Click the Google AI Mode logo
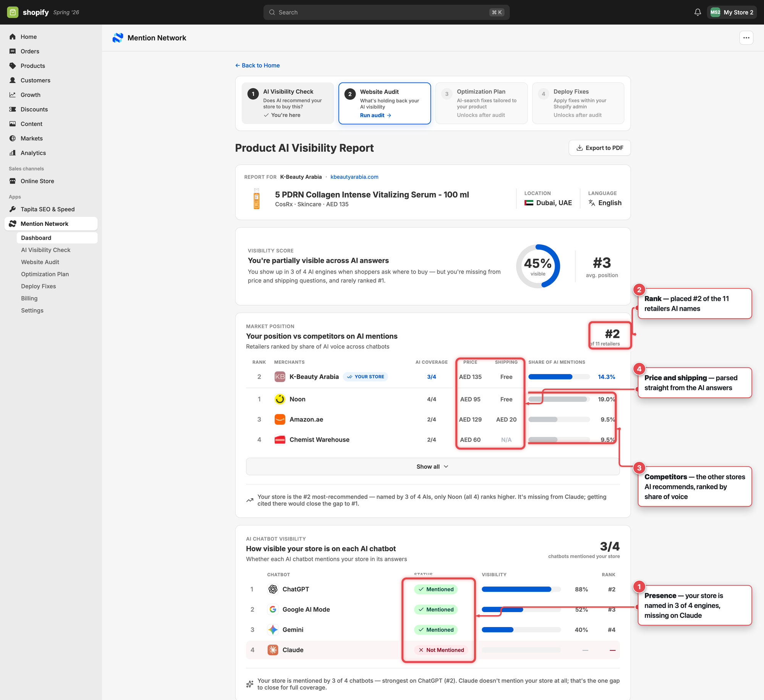764x700 pixels. (273, 609)
